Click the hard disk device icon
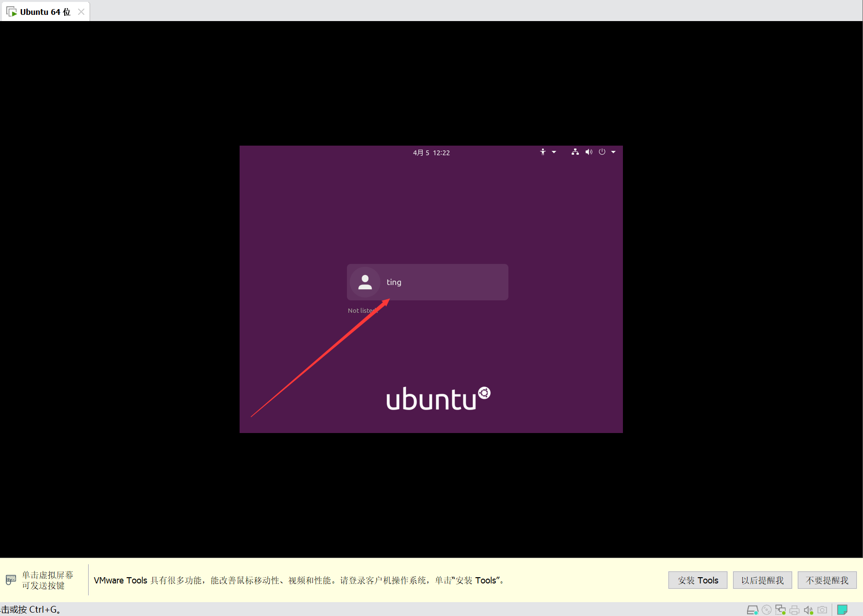The height and width of the screenshot is (616, 863). tap(753, 610)
